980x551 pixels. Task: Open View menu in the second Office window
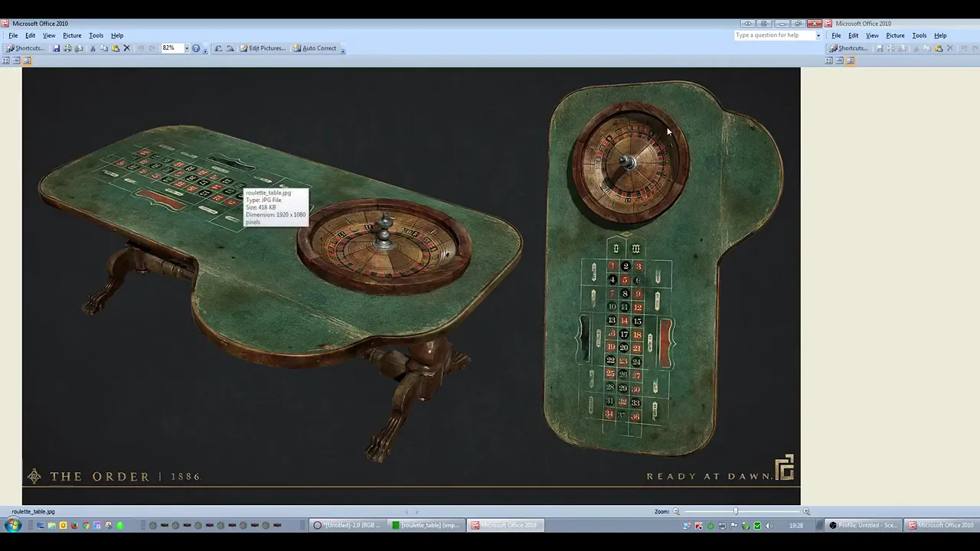872,35
